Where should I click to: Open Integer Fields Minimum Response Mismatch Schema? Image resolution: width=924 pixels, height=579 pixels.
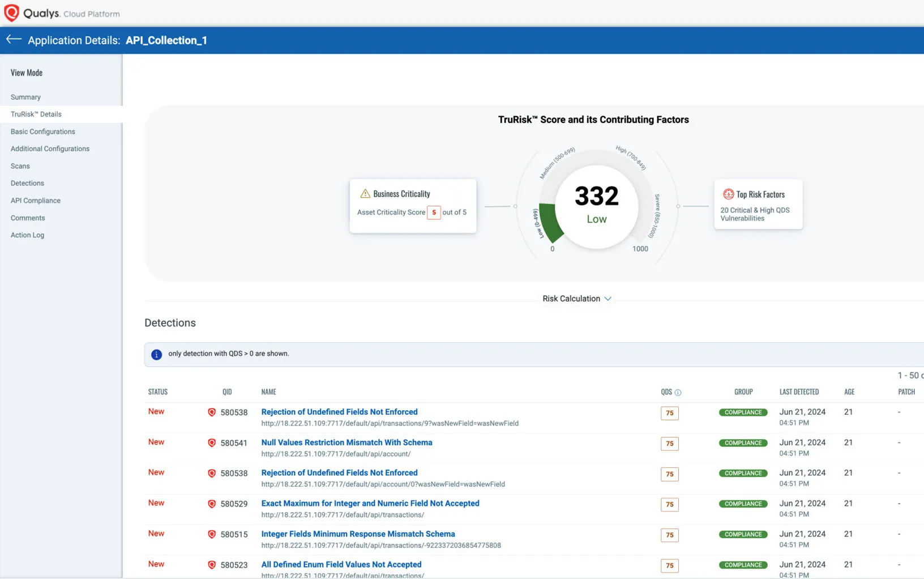[x=358, y=534]
